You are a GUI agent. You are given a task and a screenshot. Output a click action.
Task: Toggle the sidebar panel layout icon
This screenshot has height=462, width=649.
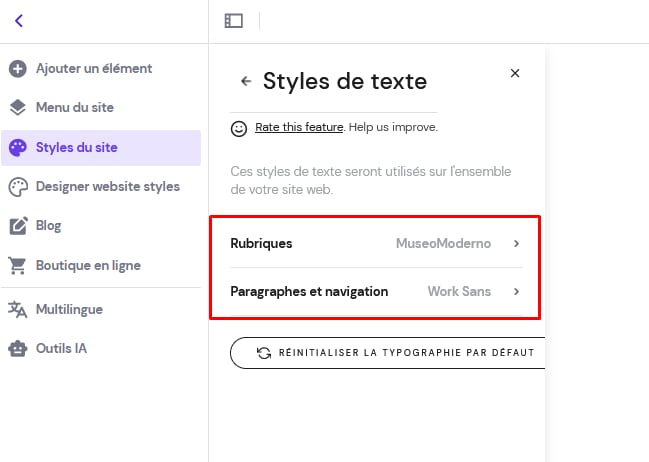[x=233, y=20]
